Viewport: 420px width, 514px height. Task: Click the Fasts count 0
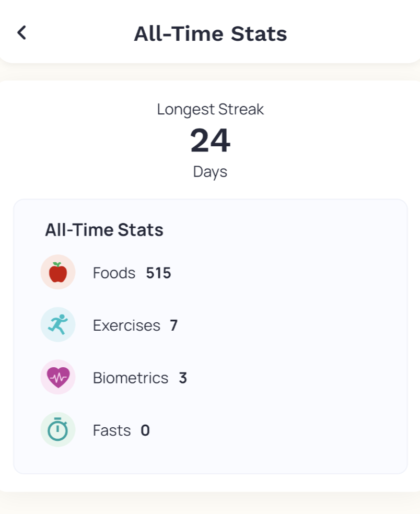(x=145, y=430)
